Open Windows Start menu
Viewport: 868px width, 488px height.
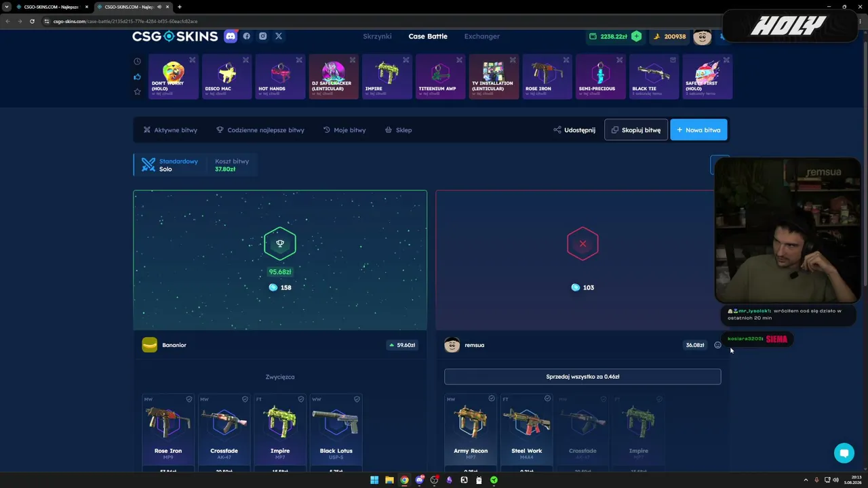pos(374,480)
